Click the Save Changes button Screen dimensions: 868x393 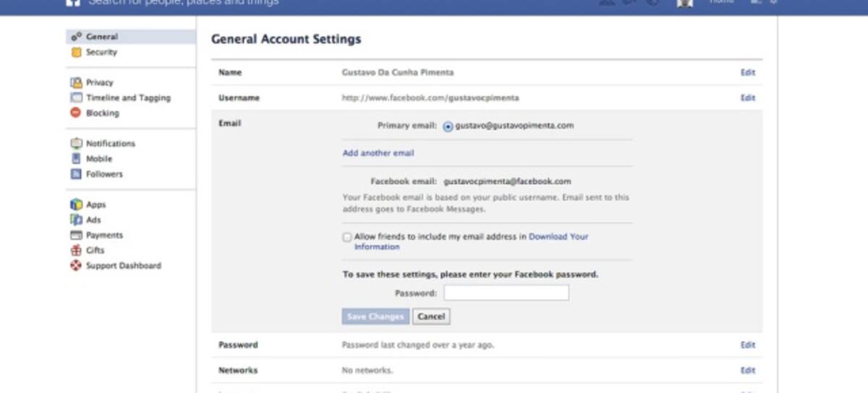click(x=375, y=316)
